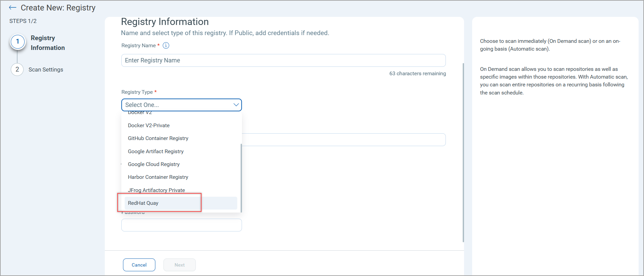This screenshot has width=644, height=276.
Task: Choose GitHub Container Registry option
Action: click(158, 138)
